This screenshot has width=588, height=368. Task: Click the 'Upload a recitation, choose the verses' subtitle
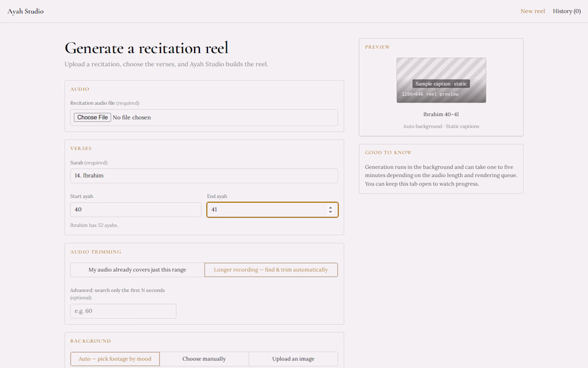coord(166,64)
